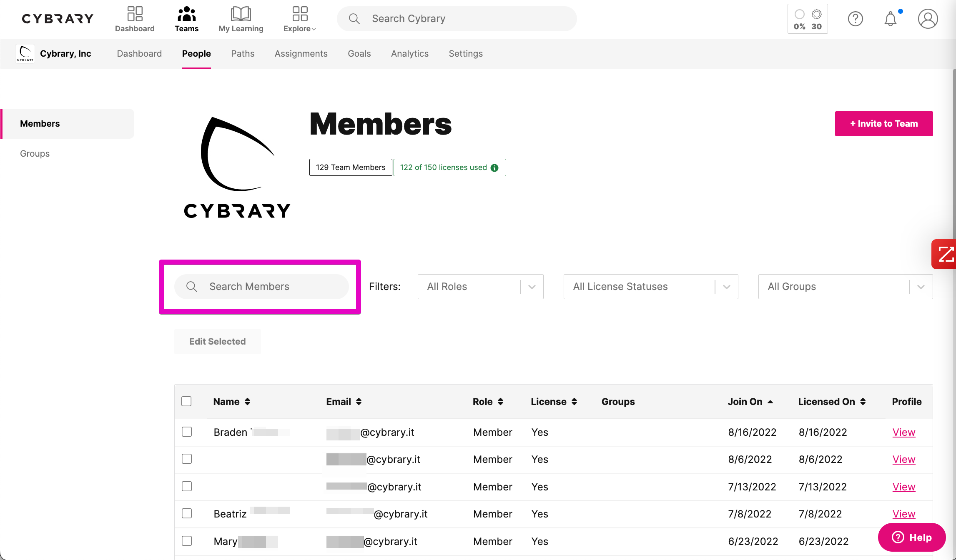956x560 pixels.
Task: Click the magnifier icon in Search Cybrary
Action: coord(354,19)
